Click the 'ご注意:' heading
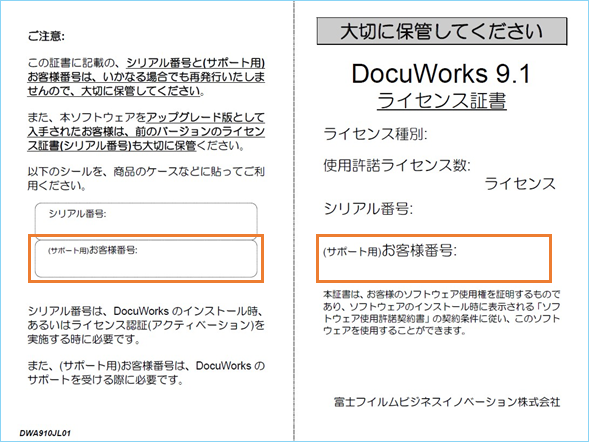The height and width of the screenshot is (442, 589). tap(46, 36)
